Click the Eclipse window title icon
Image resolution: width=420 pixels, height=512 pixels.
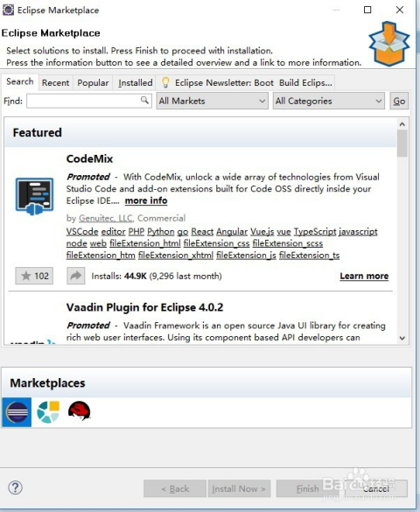click(x=8, y=11)
